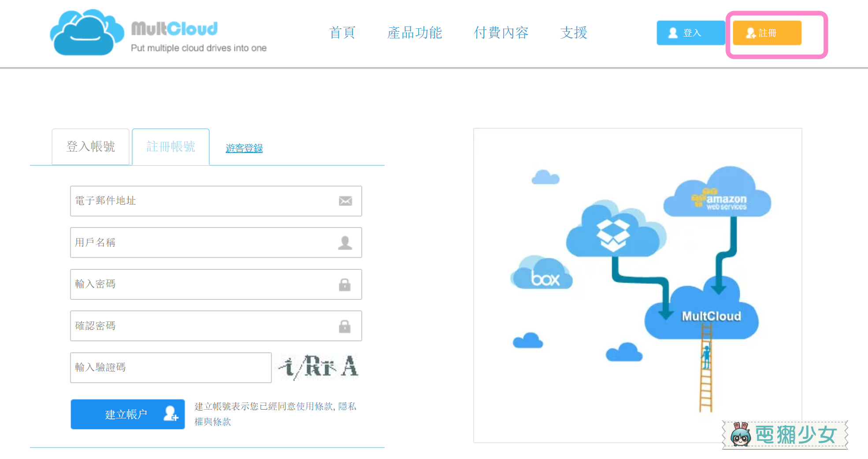This screenshot has width=868, height=459.
Task: Click the MultCloud cloud logo icon
Action: 86,33
